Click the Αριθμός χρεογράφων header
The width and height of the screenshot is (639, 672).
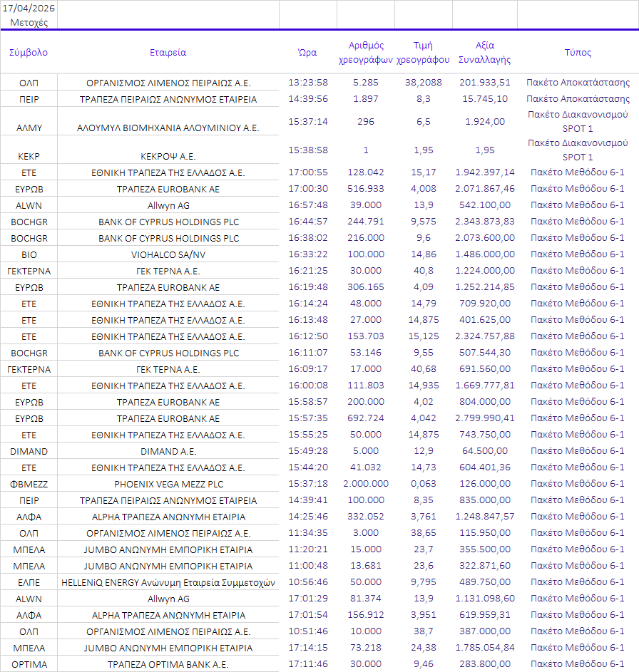[365, 52]
